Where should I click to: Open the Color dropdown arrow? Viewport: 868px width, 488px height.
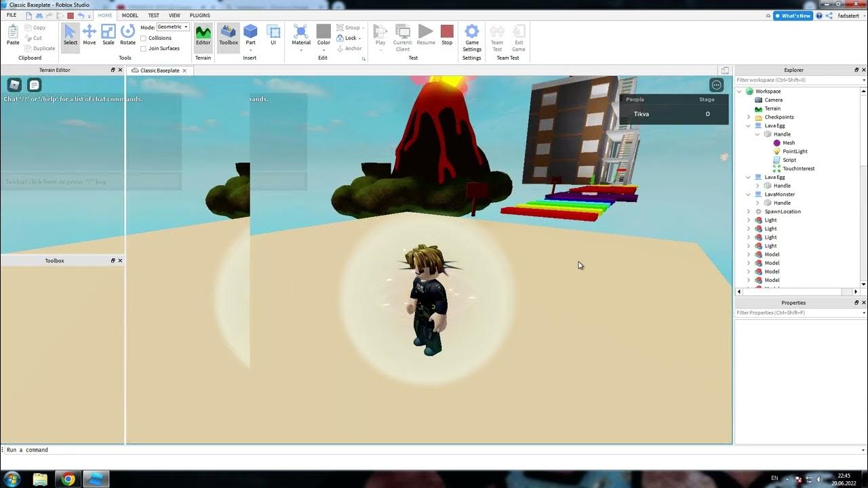click(x=323, y=49)
